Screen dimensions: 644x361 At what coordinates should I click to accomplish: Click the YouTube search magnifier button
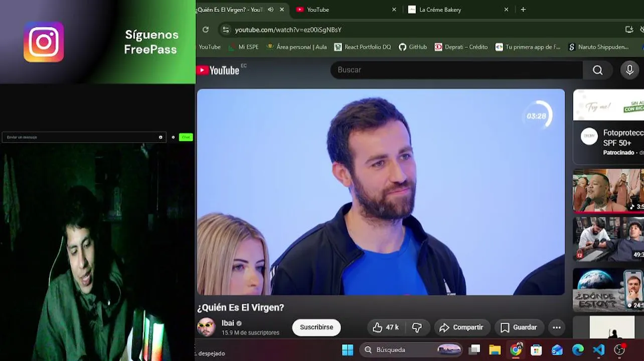597,70
